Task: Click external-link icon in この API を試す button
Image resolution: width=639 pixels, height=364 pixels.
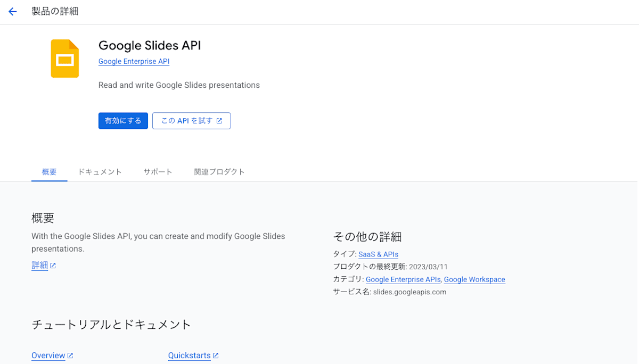Action: [x=219, y=121]
